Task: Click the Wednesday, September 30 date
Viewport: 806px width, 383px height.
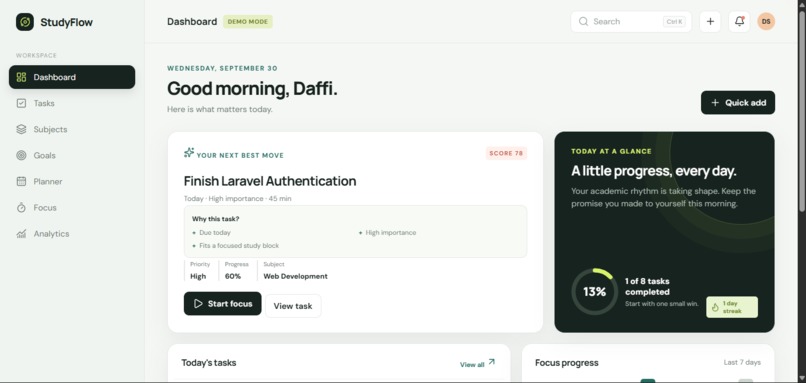Action: [x=222, y=68]
